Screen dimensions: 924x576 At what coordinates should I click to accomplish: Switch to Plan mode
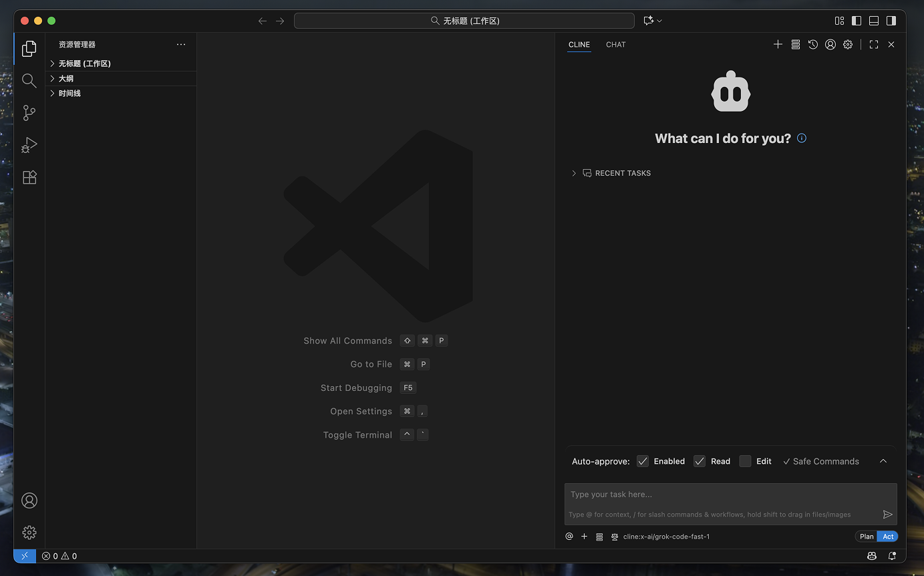pyautogui.click(x=867, y=537)
